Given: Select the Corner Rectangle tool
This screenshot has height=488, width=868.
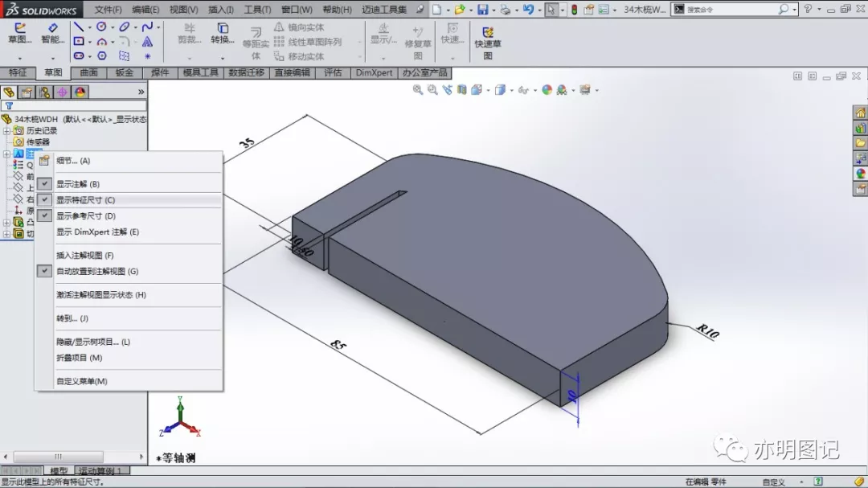Looking at the screenshot, I should coord(79,41).
